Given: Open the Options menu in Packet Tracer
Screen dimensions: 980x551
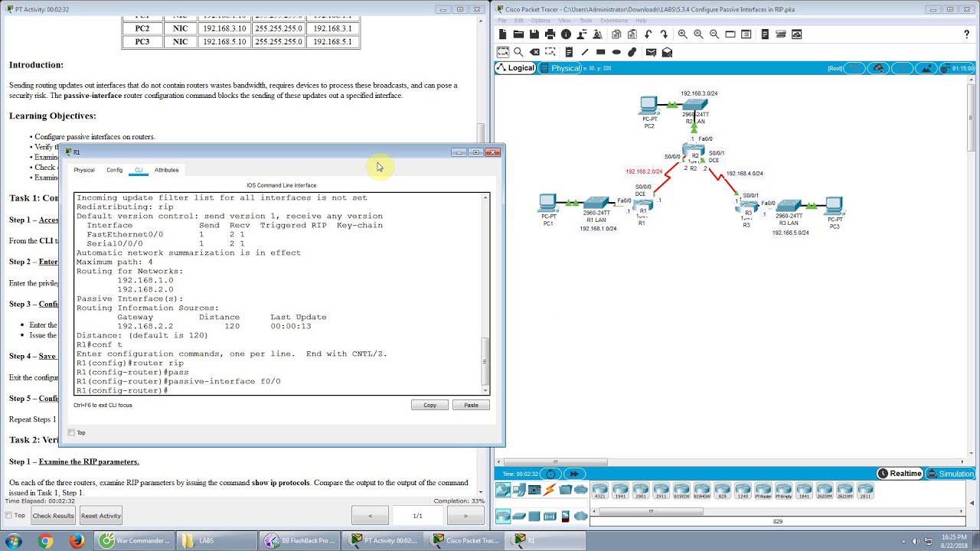Looking at the screenshot, I should click(x=541, y=21).
